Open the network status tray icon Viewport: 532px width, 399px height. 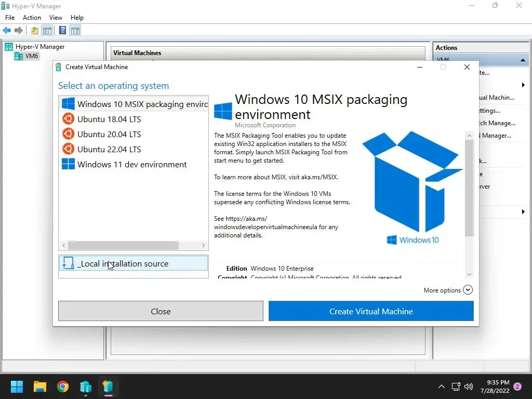[x=456, y=387]
